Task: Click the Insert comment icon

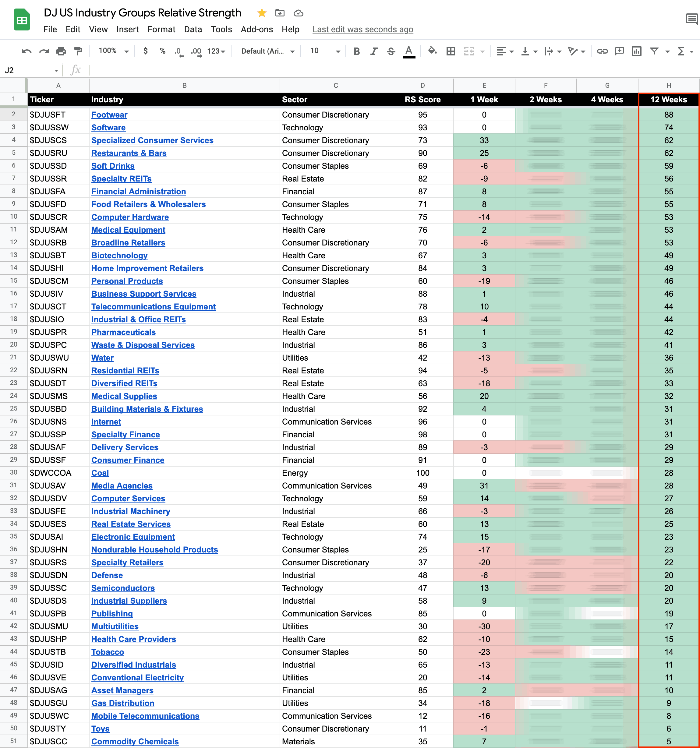Action: click(620, 51)
